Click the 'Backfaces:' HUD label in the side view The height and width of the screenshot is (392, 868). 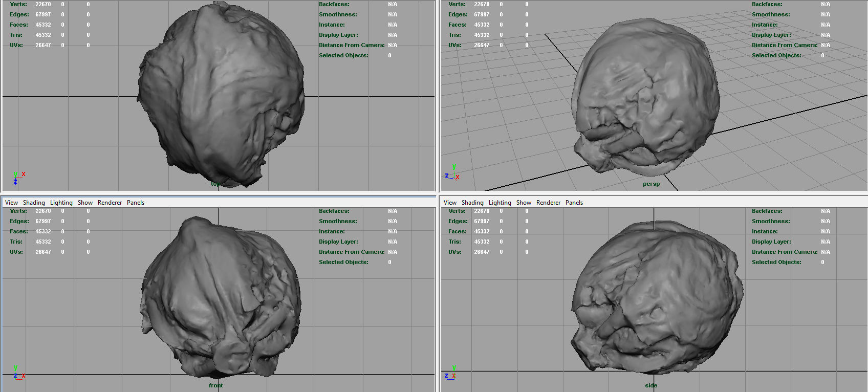pos(767,211)
